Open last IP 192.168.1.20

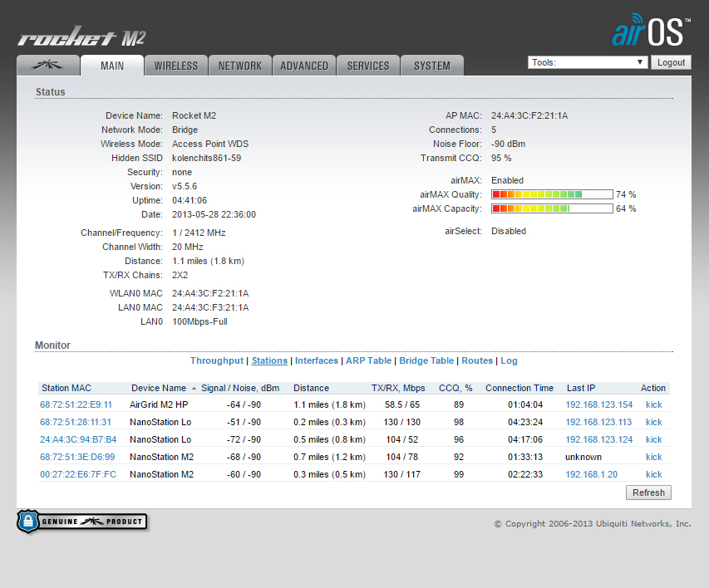pyautogui.click(x=592, y=474)
